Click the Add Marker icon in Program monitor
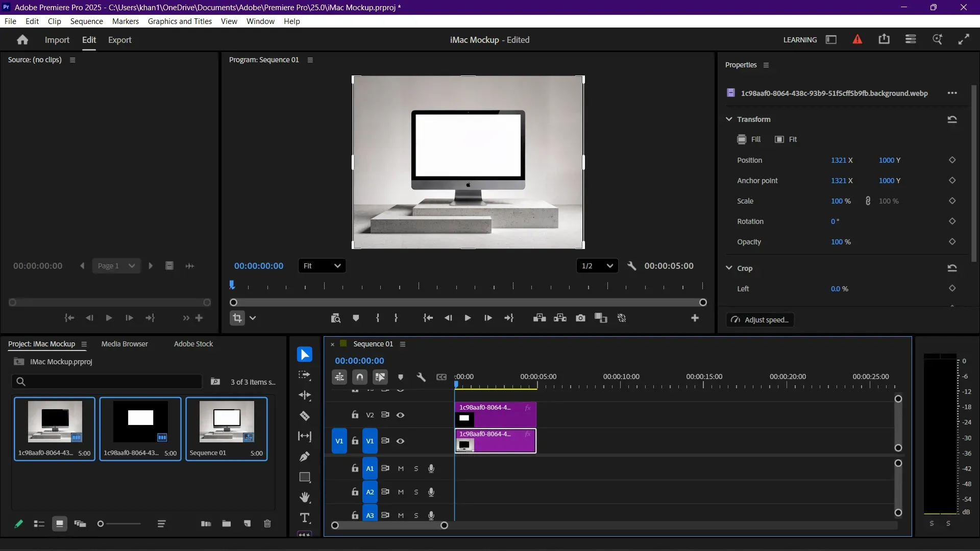This screenshot has height=551, width=980. click(x=356, y=318)
